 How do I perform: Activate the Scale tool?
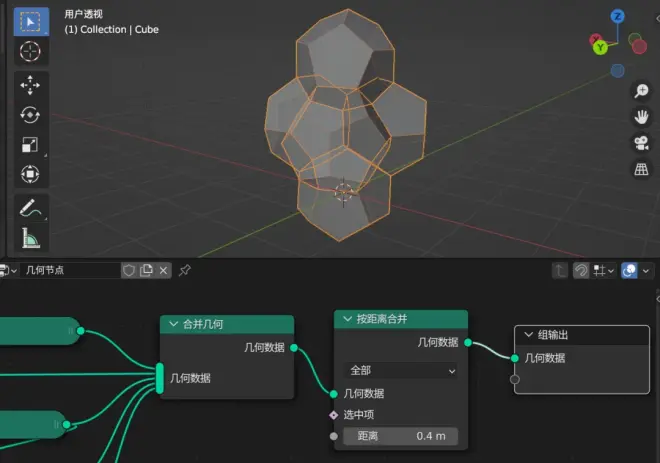click(30, 145)
